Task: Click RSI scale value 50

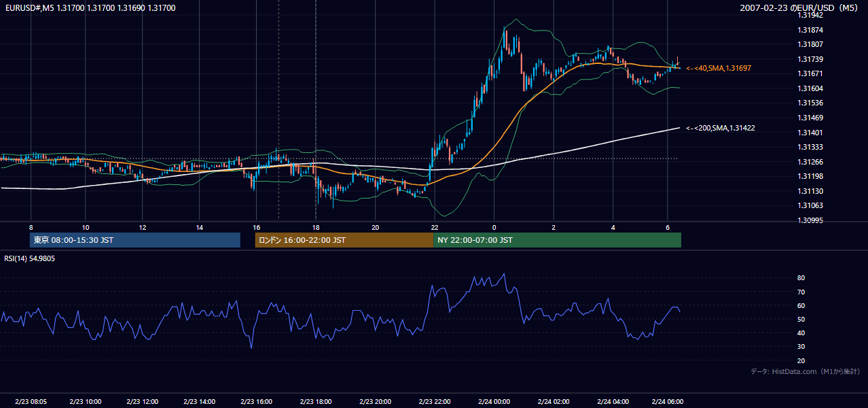Action: click(x=801, y=319)
